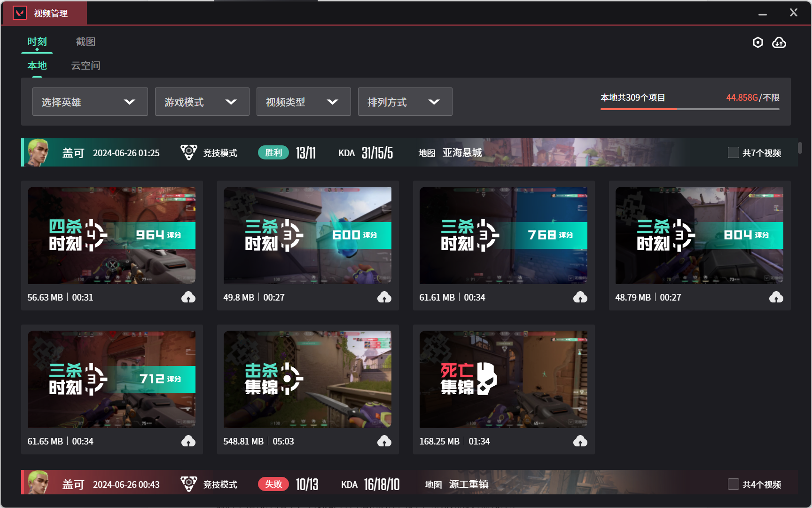Click the date 2024-06-26 01:25
812x508 pixels.
126,153
